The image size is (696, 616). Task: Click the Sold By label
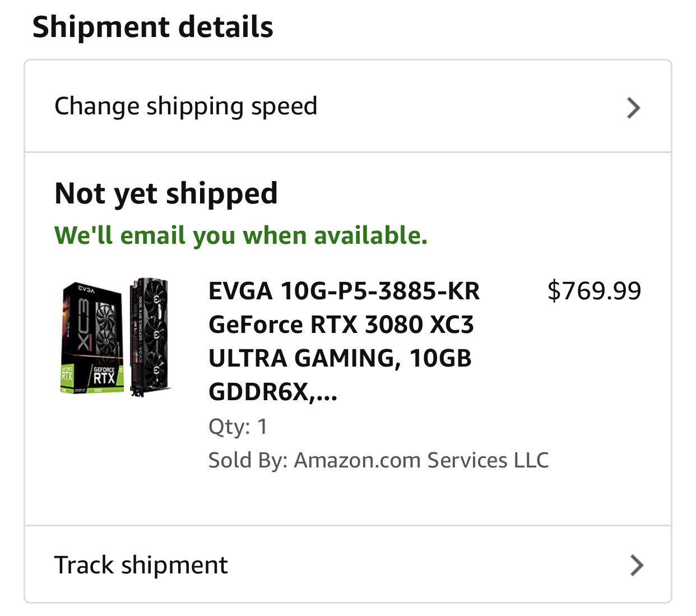248,460
